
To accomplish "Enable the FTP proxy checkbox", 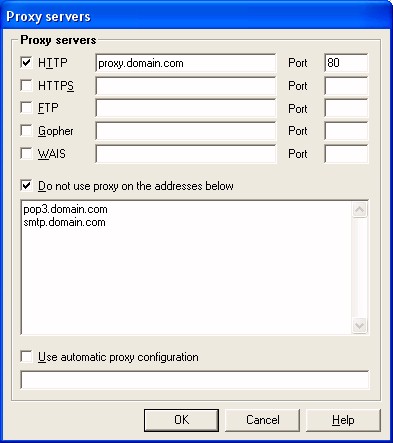I will pos(26,108).
